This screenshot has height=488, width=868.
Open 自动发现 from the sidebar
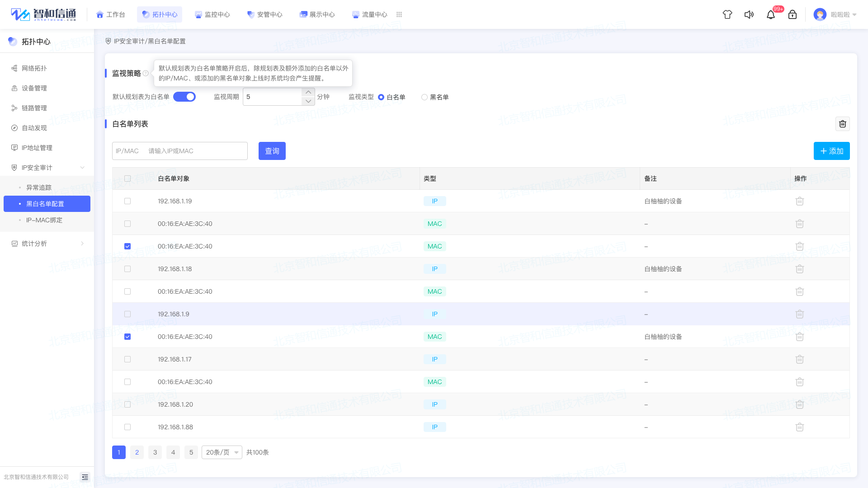[x=34, y=128]
